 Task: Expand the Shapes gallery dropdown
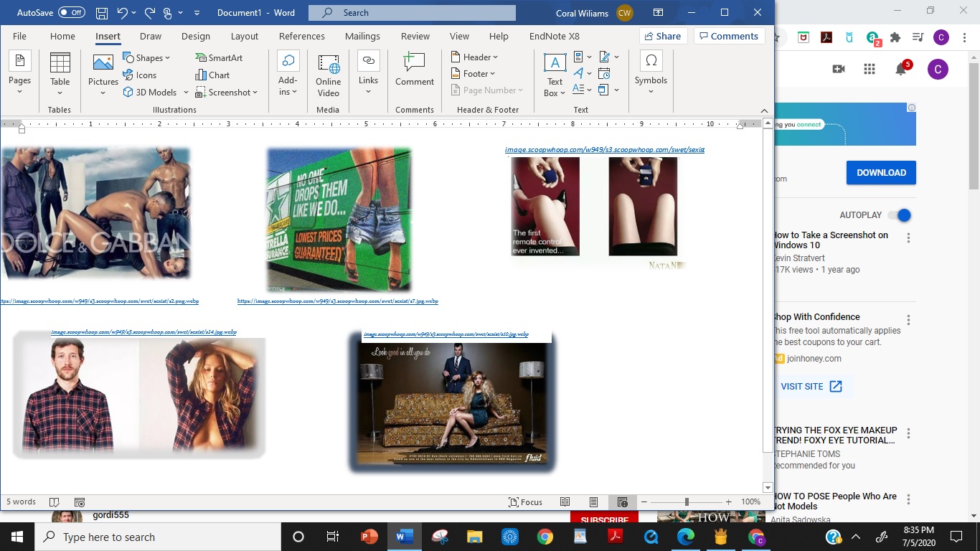[167, 58]
